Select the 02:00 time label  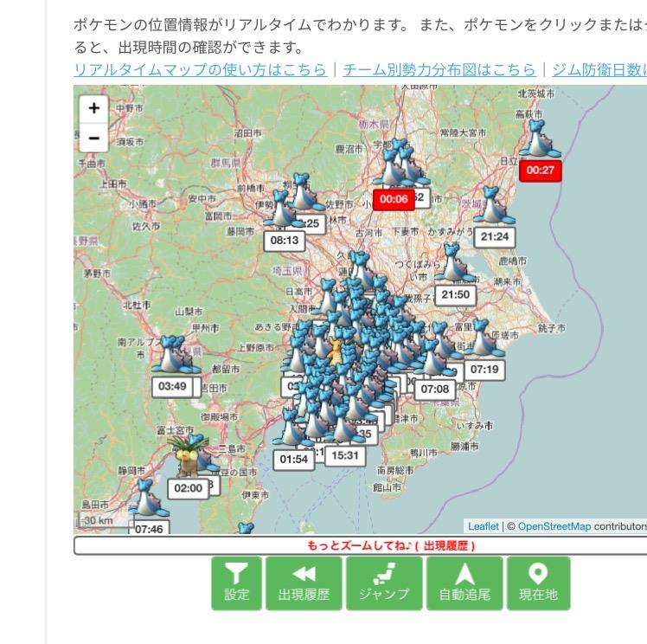pos(189,489)
